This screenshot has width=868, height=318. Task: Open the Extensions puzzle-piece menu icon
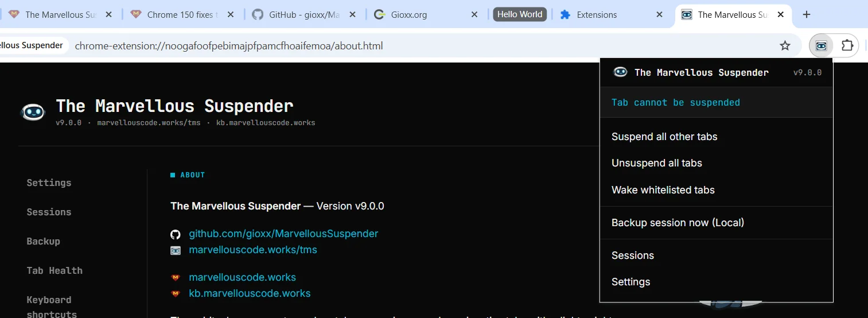click(x=847, y=46)
